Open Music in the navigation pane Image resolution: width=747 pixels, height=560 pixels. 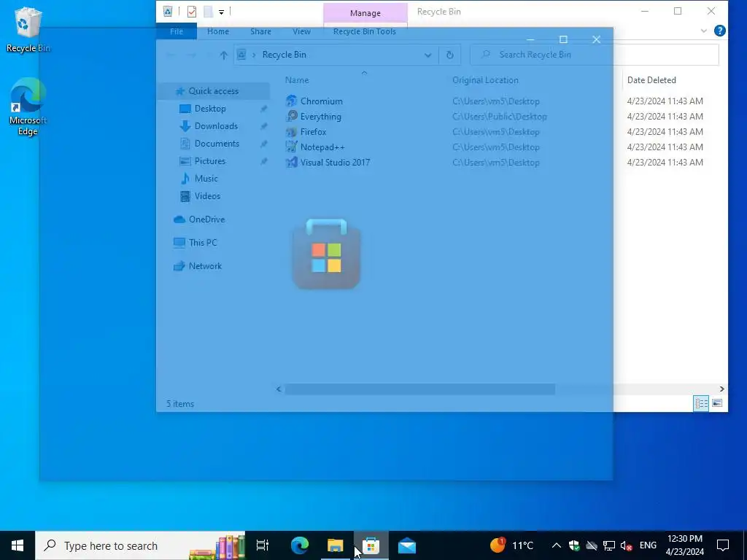point(206,179)
